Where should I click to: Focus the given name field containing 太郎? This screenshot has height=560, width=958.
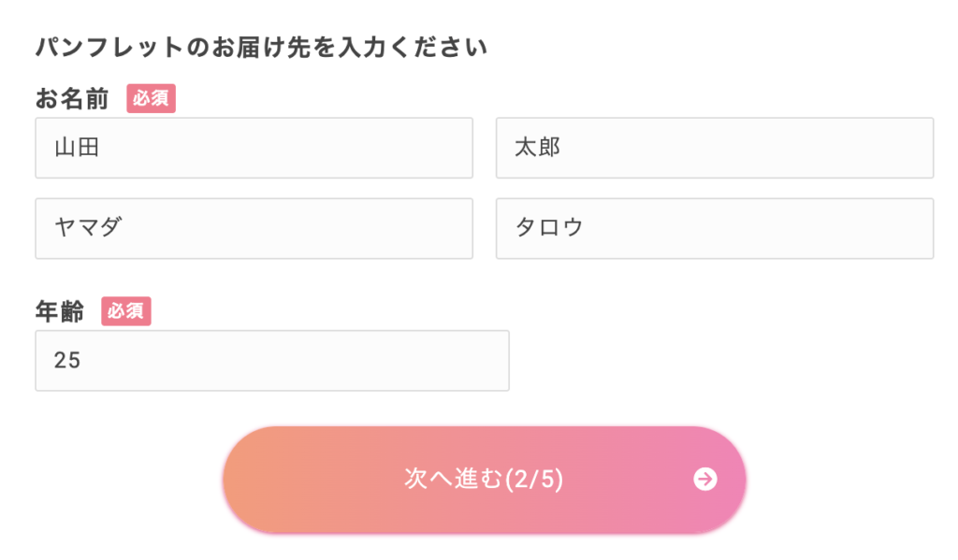coord(714,148)
